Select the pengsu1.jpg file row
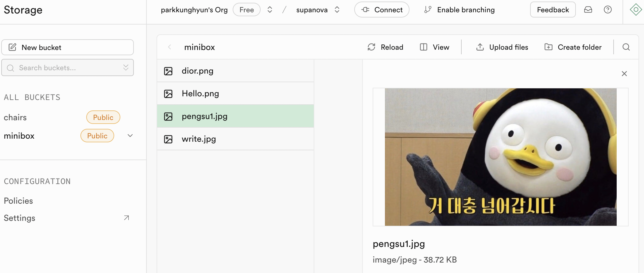Viewport: 644px width, 273px height. click(x=235, y=116)
